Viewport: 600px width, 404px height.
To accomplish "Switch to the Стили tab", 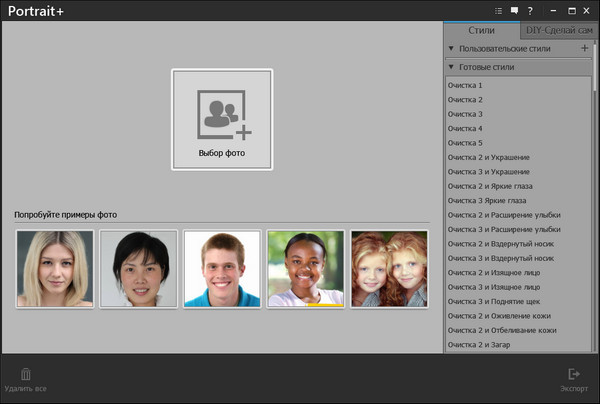I will [x=481, y=31].
